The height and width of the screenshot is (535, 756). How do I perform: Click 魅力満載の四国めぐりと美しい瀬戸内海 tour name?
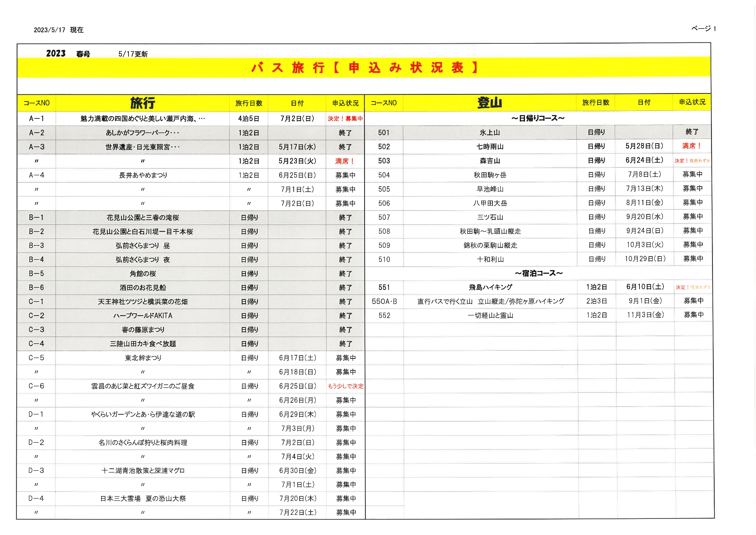click(x=143, y=119)
